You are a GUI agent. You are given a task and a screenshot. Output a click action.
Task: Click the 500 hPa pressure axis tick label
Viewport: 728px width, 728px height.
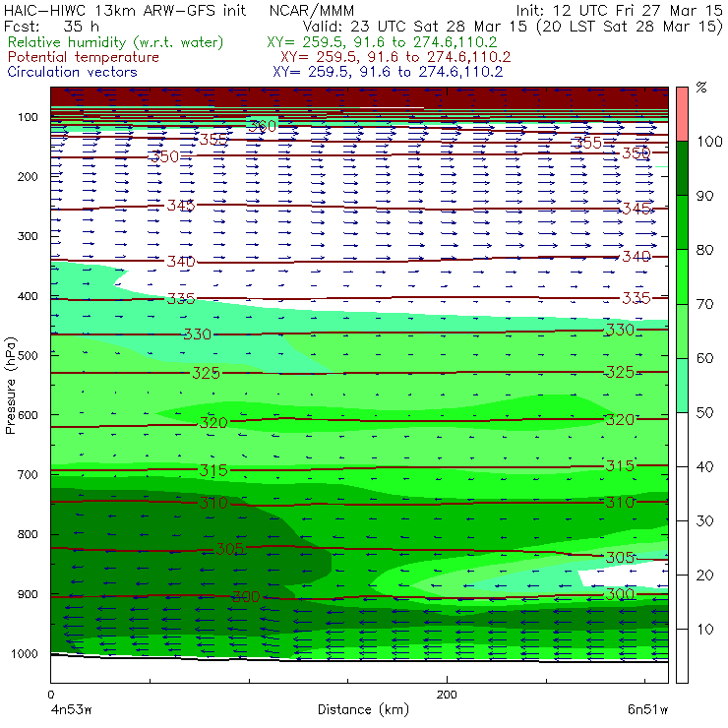[28, 355]
